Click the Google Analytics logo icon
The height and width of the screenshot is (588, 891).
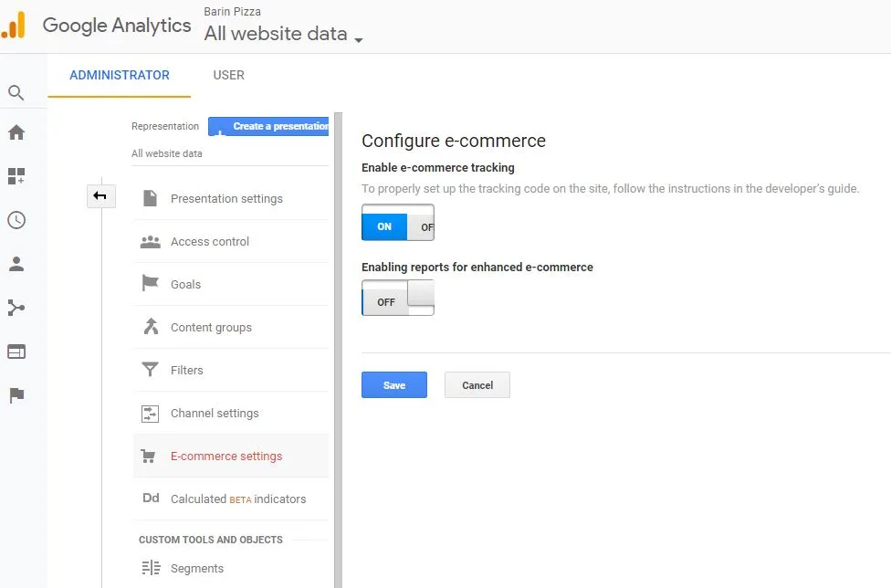point(14,25)
